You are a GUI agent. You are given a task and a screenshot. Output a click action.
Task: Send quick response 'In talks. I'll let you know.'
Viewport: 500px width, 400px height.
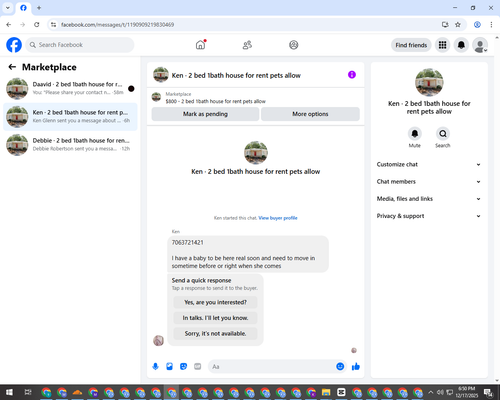pyautogui.click(x=215, y=318)
